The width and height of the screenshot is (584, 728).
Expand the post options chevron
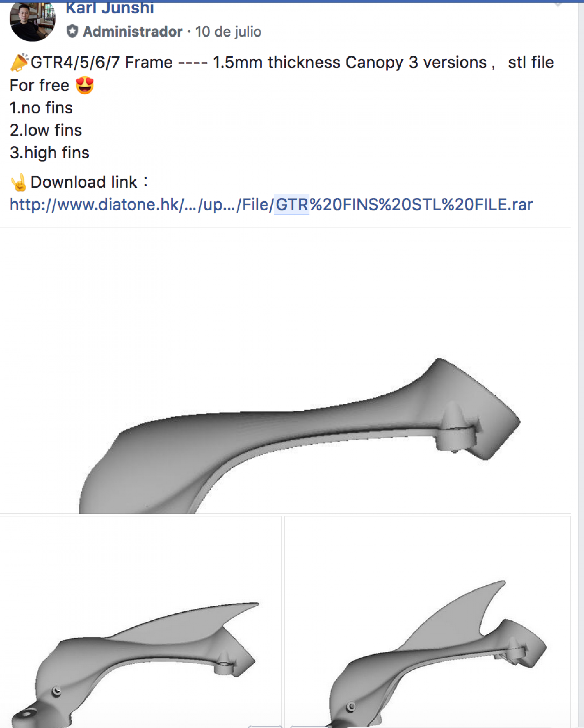[x=558, y=4]
